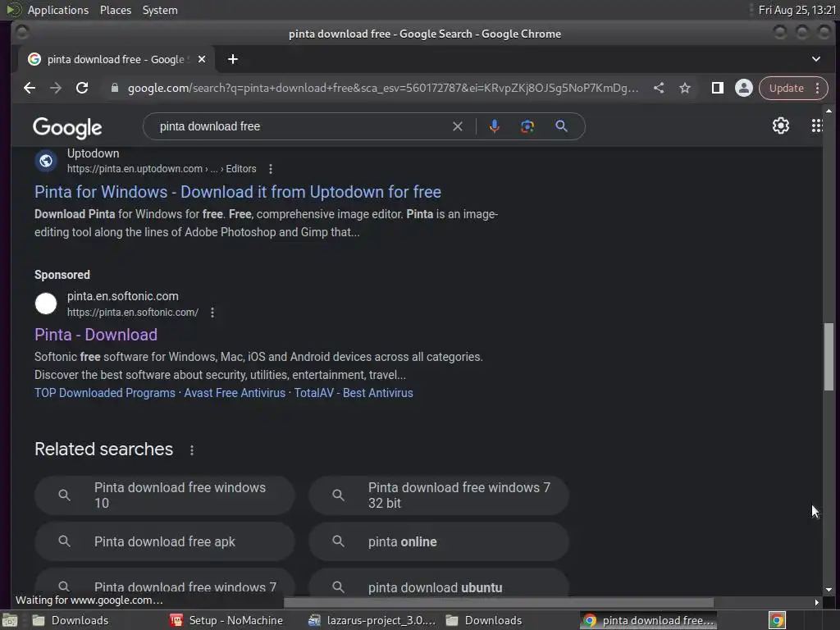The height and width of the screenshot is (630, 840).
Task: Share this page via share icon
Action: 659,88
